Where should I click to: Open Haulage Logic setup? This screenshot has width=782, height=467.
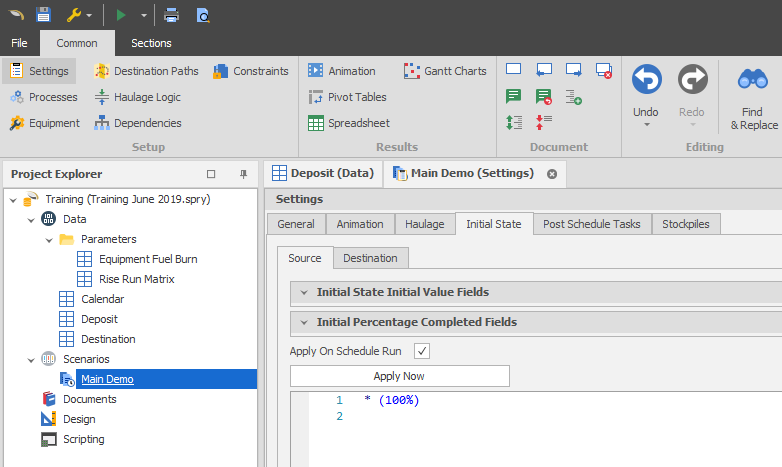(138, 97)
